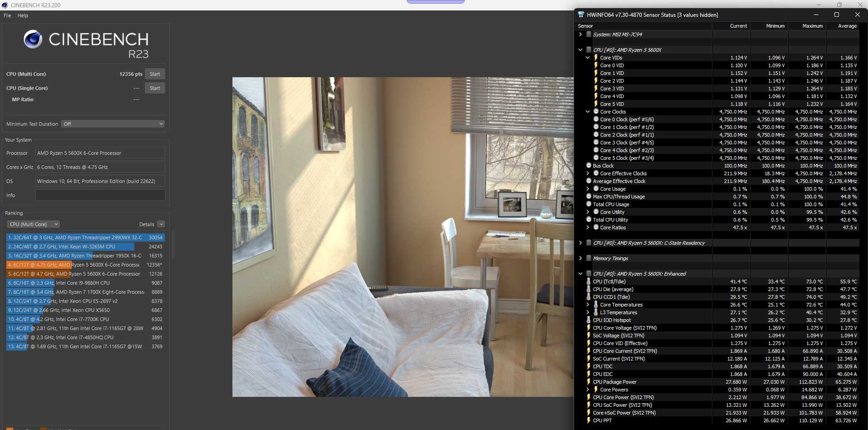Click the icon beside Total CPU Usage
Image resolution: width=868 pixels, height=430 pixels.
tap(589, 204)
